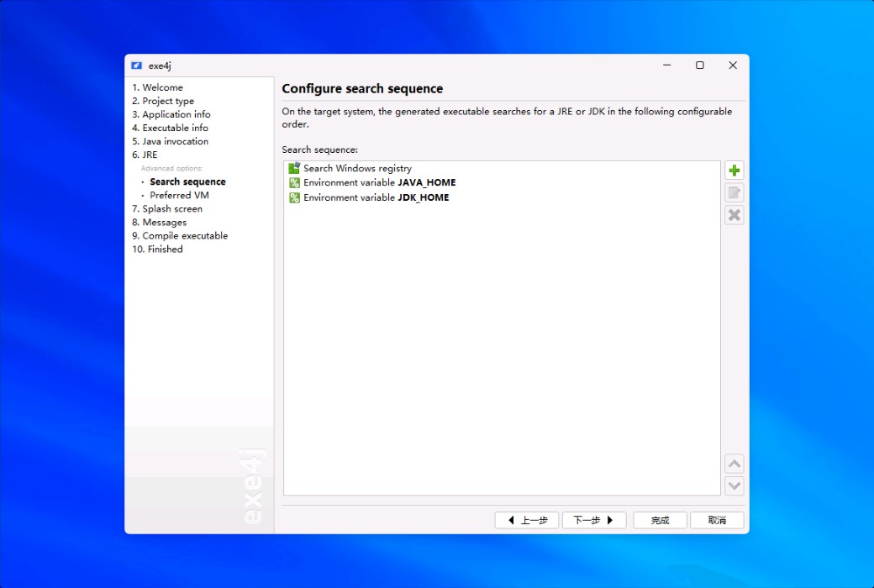The height and width of the screenshot is (588, 874).
Task: Close the exe4j window
Action: click(733, 66)
